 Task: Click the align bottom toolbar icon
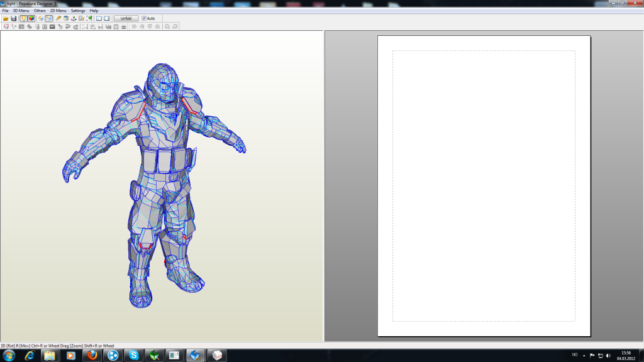(157, 26)
